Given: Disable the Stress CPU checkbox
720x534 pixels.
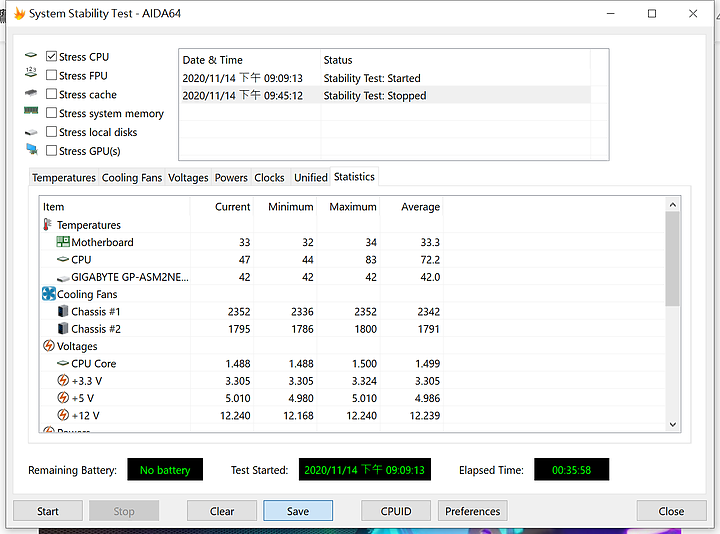Looking at the screenshot, I should coord(51,56).
